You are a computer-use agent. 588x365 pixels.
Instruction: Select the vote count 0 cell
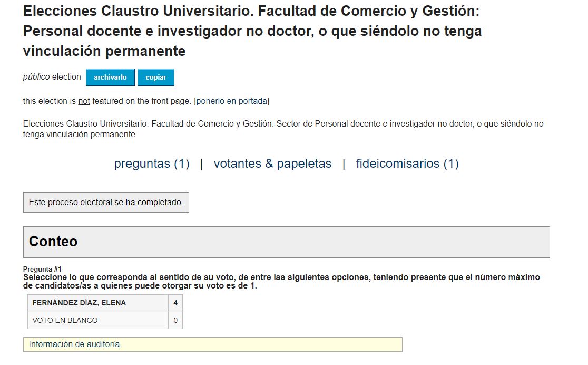[175, 320]
